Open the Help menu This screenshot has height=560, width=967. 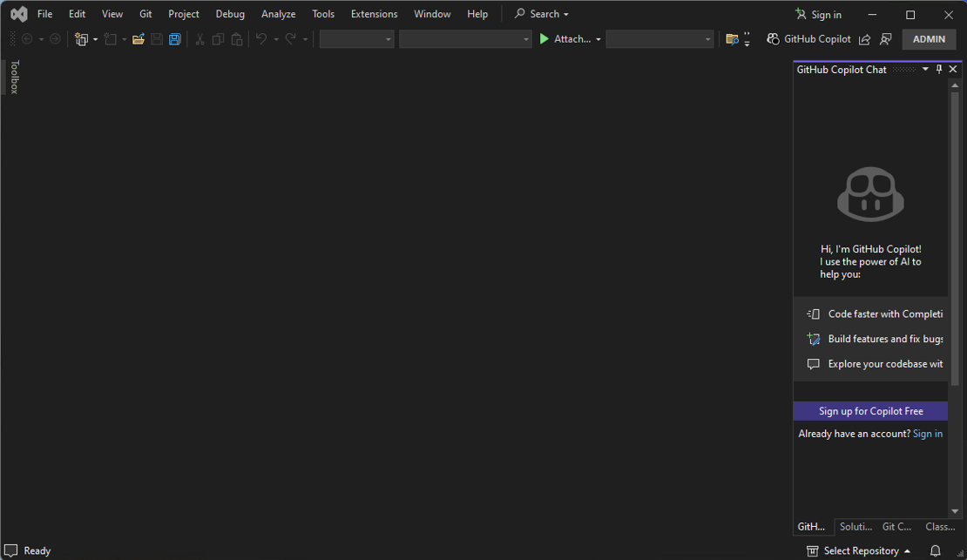477,14
